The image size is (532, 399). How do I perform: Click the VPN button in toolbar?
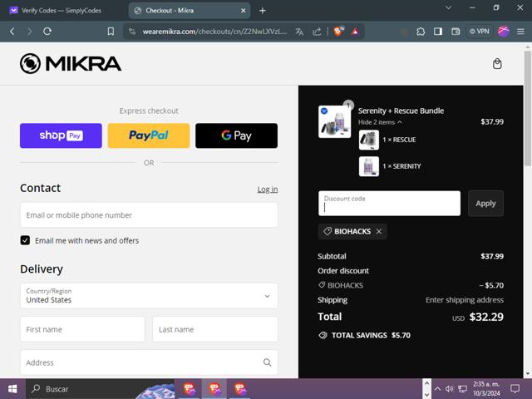[x=479, y=32]
